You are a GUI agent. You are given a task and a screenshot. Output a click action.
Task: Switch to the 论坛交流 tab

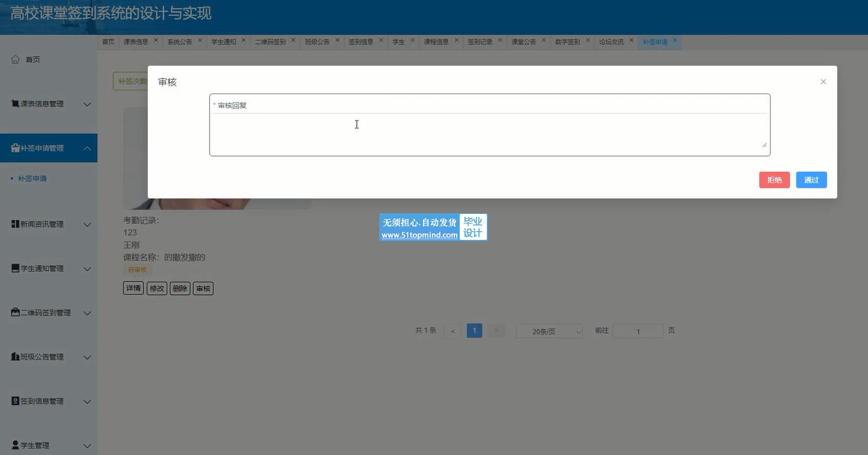click(x=611, y=42)
